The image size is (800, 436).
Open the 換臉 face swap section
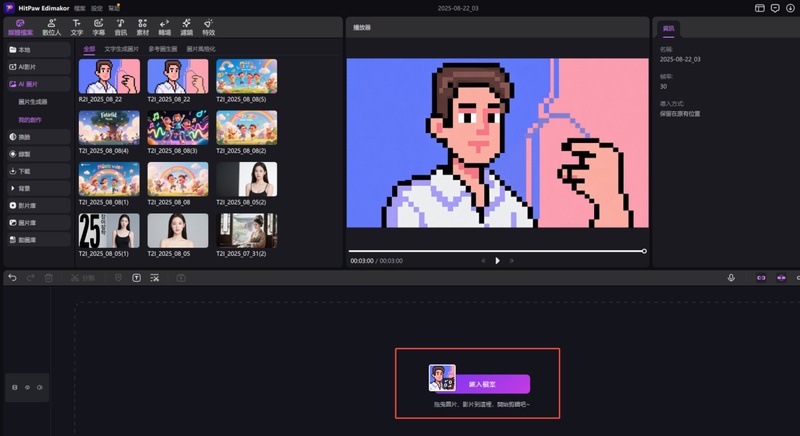(39, 137)
